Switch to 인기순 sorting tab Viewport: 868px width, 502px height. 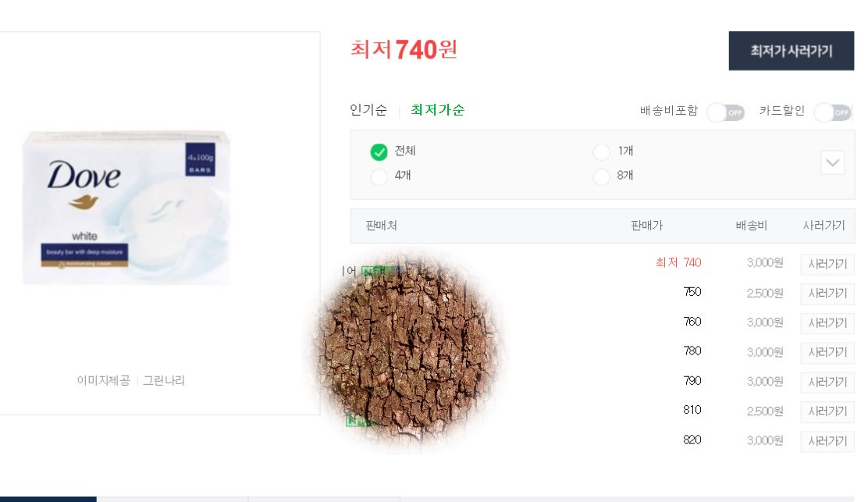368,110
